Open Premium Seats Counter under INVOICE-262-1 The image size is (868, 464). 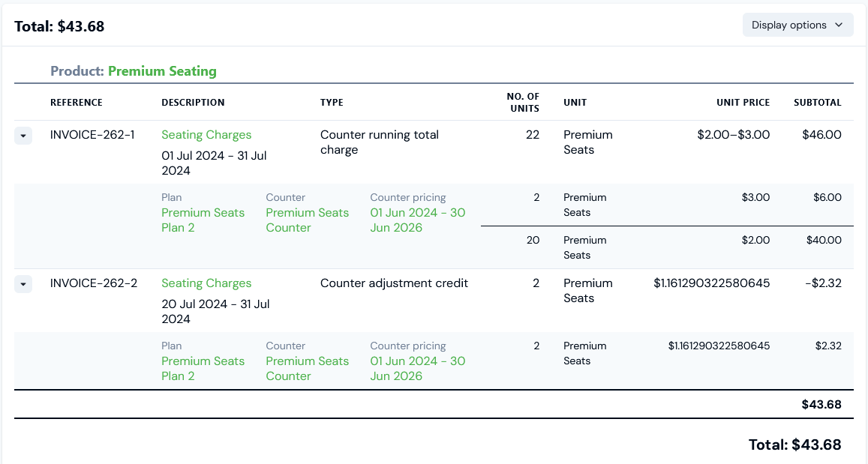click(307, 220)
